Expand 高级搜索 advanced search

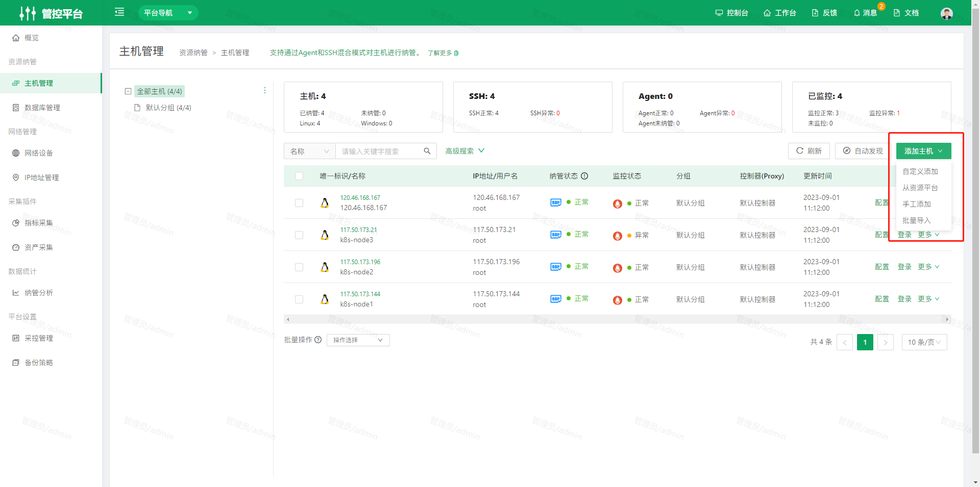click(464, 151)
